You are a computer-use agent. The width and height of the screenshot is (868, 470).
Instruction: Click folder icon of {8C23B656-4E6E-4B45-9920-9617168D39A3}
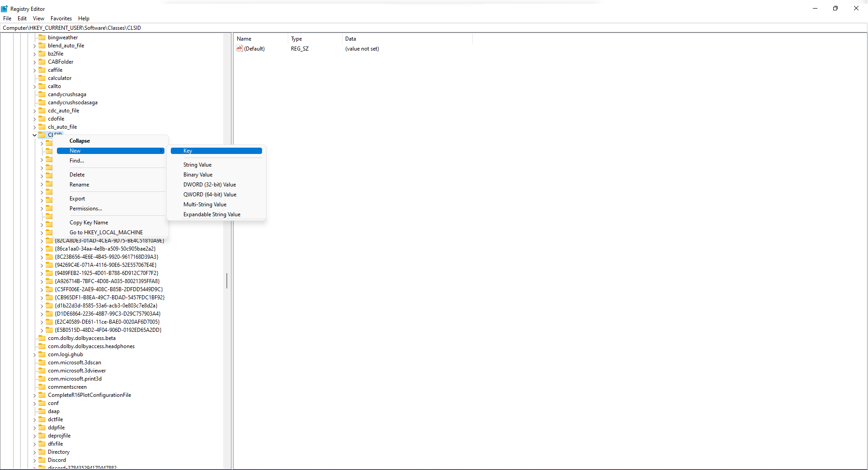[x=49, y=257]
